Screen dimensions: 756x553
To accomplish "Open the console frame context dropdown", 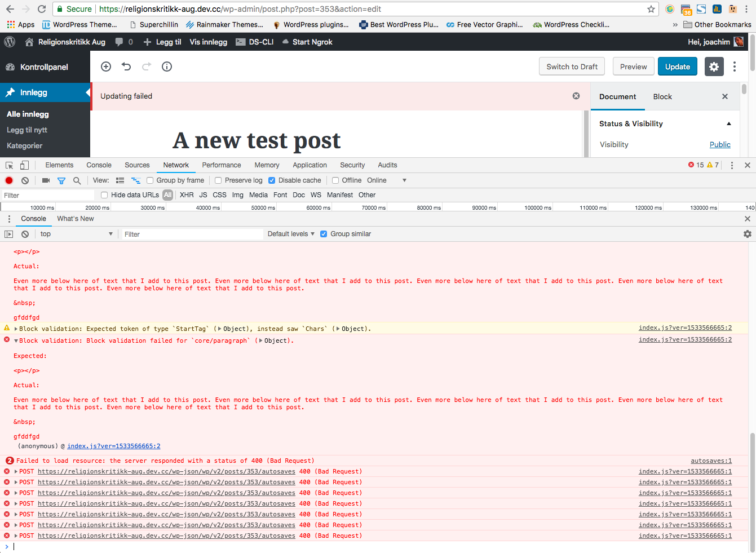I will click(x=76, y=233).
